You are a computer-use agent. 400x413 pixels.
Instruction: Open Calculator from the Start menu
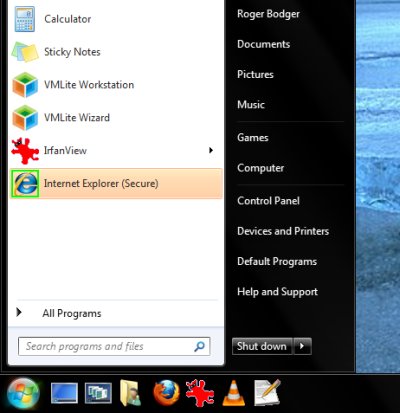(116, 19)
